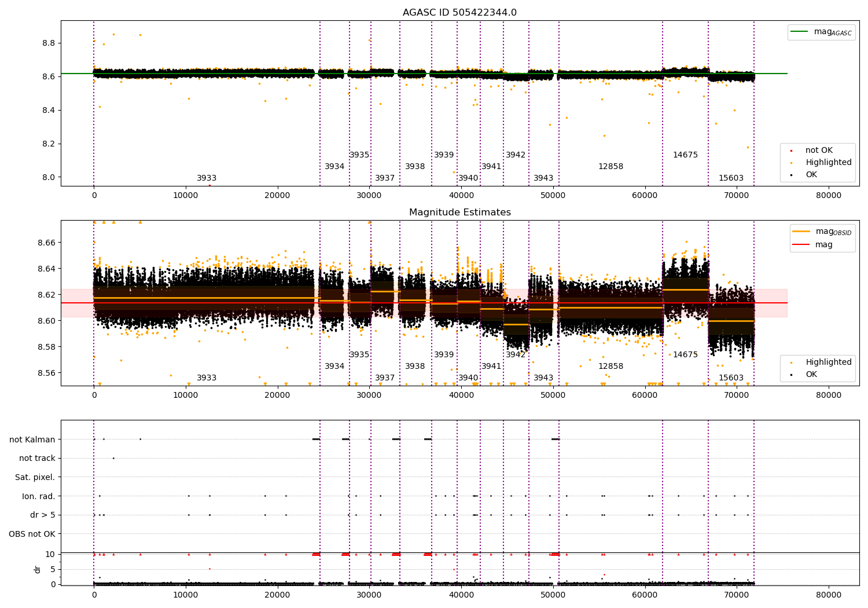Click the 8.62 y-axis tick in middle plot
The width and height of the screenshot is (868, 608).
pos(46,295)
